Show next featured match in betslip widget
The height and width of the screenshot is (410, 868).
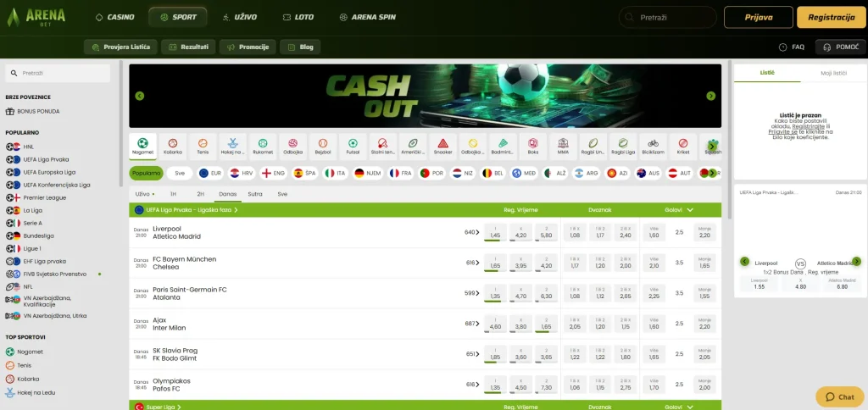pyautogui.click(x=857, y=261)
